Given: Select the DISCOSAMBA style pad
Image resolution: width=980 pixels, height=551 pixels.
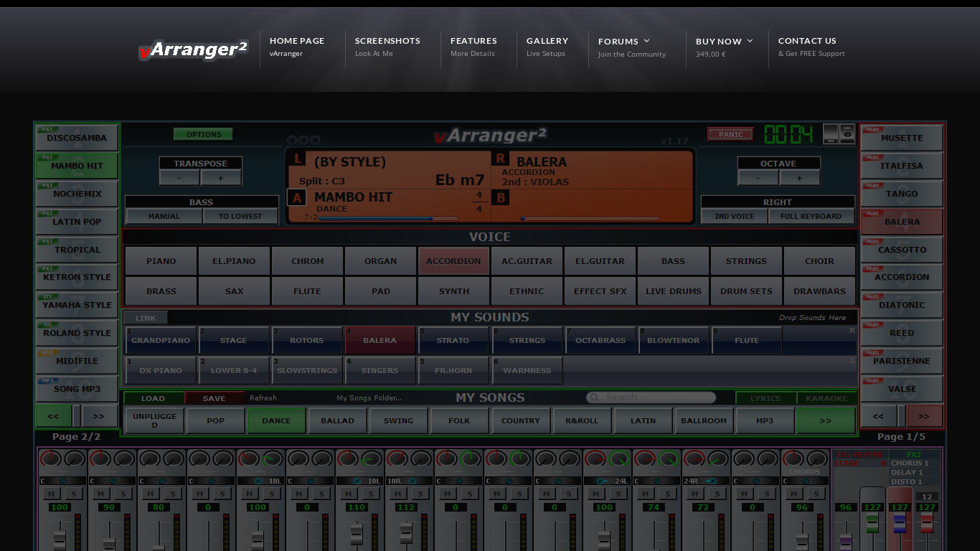Looking at the screenshot, I should [x=77, y=138].
